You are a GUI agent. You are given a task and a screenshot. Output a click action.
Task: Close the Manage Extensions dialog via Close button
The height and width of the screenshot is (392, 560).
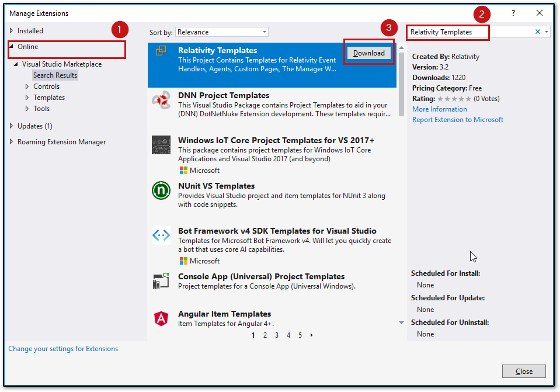click(524, 372)
